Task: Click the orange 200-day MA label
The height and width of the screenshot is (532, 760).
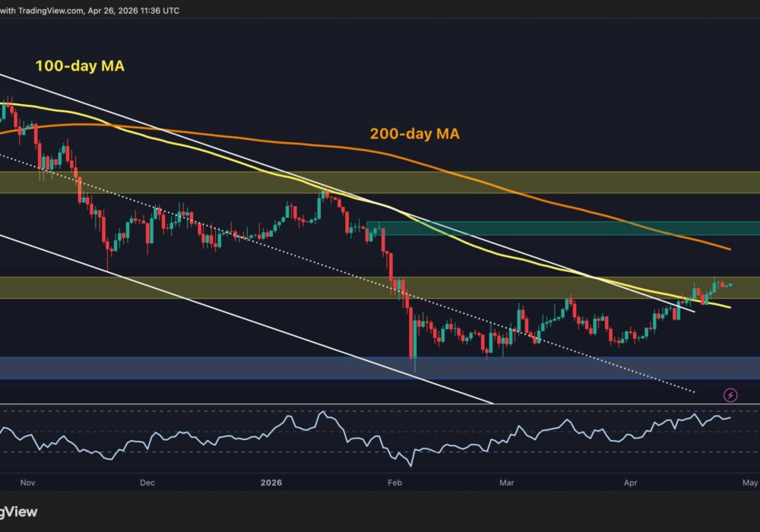Action: pos(414,134)
